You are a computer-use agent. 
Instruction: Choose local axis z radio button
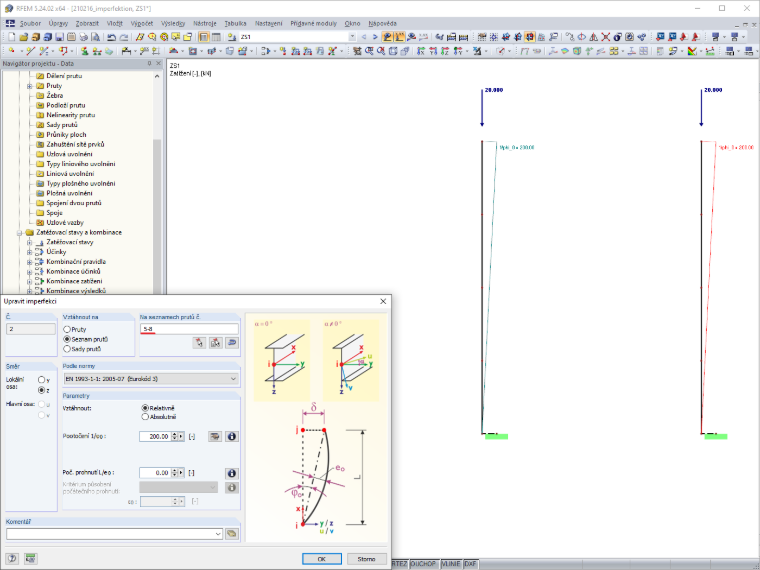(42, 390)
